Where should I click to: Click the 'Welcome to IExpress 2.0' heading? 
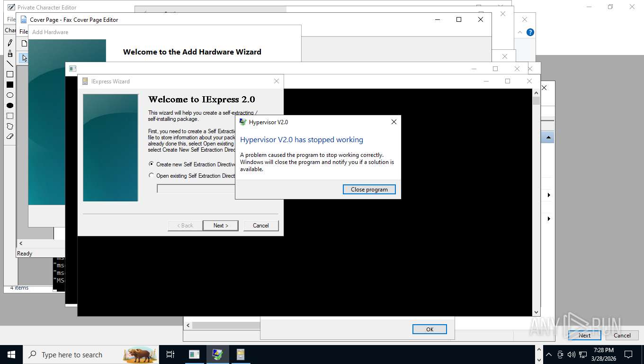[202, 100]
